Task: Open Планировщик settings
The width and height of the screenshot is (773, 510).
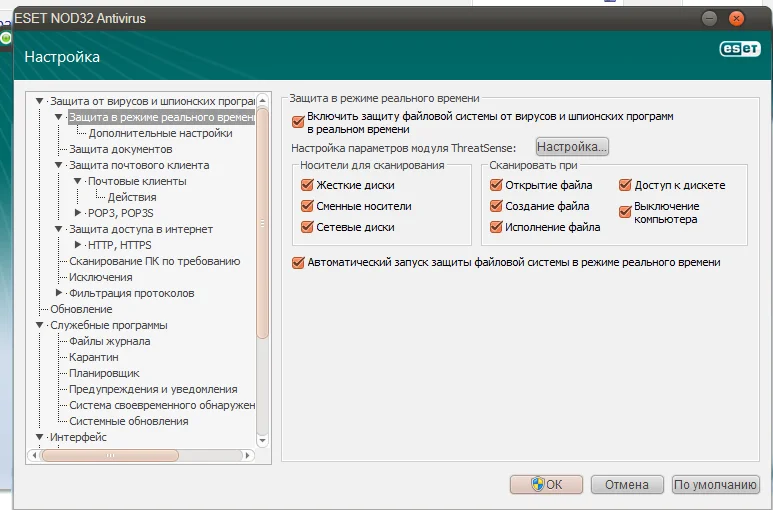Action: (104, 374)
